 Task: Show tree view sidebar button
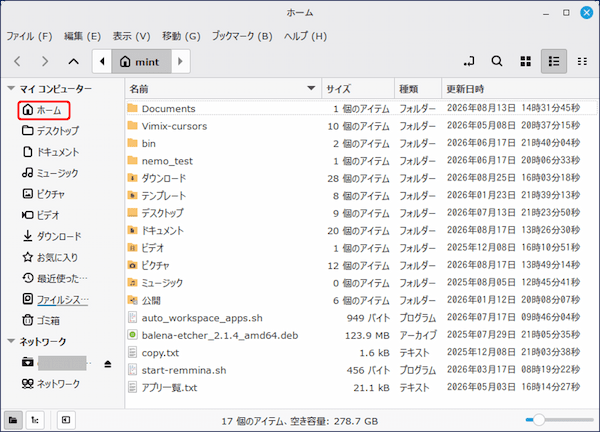(35, 420)
